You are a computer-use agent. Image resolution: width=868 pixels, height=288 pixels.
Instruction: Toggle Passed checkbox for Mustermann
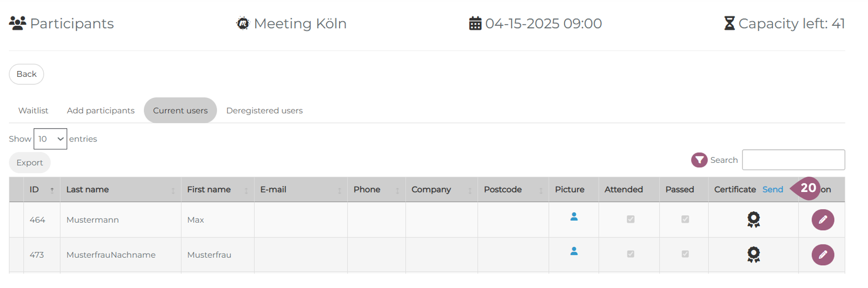pos(685,219)
